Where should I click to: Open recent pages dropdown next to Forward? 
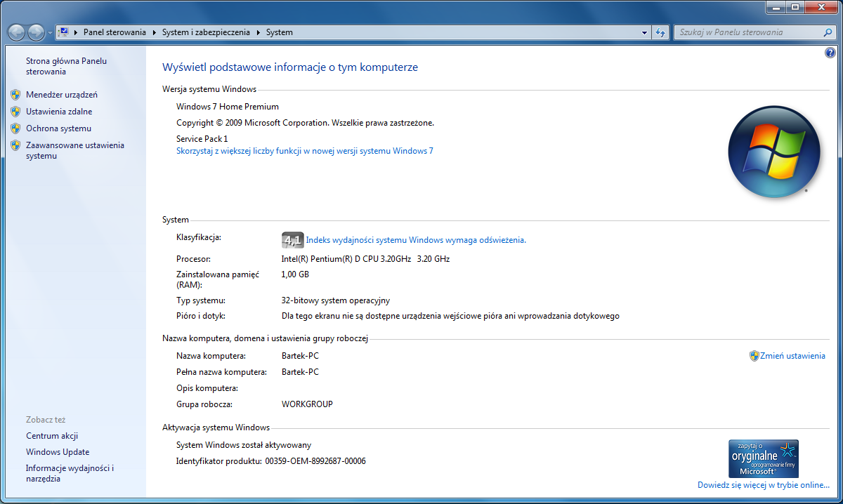click(x=49, y=33)
